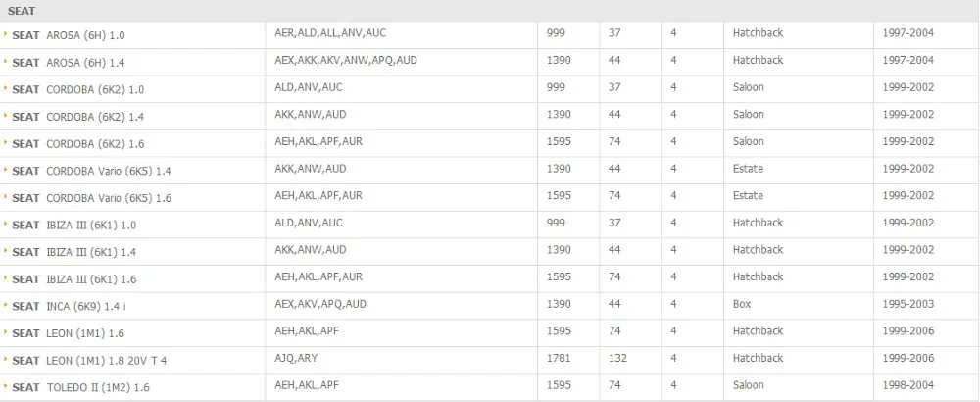The height and width of the screenshot is (402, 980).
Task: Open SEAT INCA (6K9) 1.4 i entry
Action: click(70, 307)
